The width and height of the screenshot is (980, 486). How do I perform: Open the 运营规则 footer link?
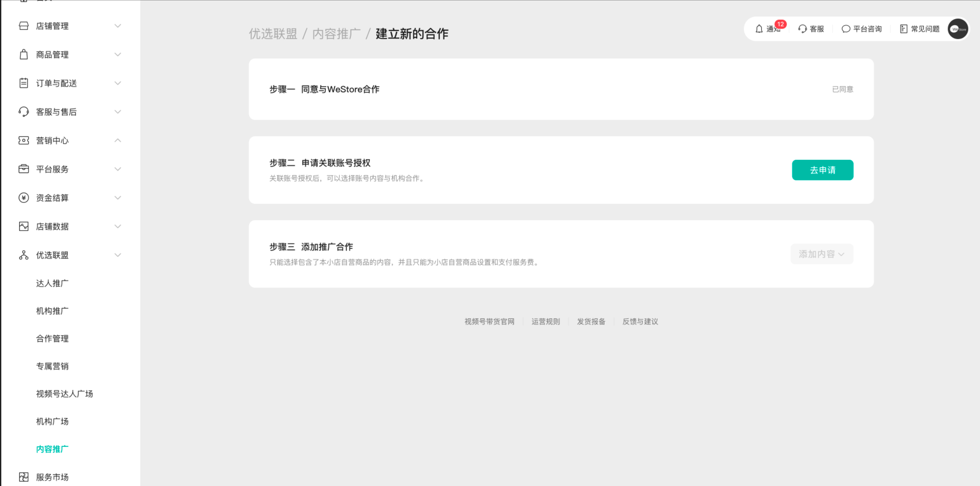tap(546, 321)
